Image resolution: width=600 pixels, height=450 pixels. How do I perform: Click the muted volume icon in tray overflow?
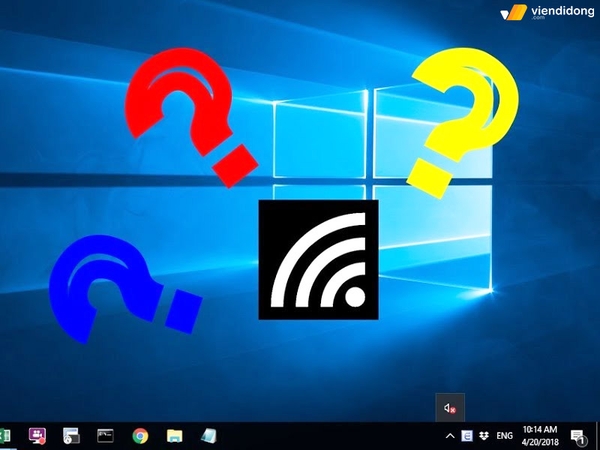(x=450, y=408)
